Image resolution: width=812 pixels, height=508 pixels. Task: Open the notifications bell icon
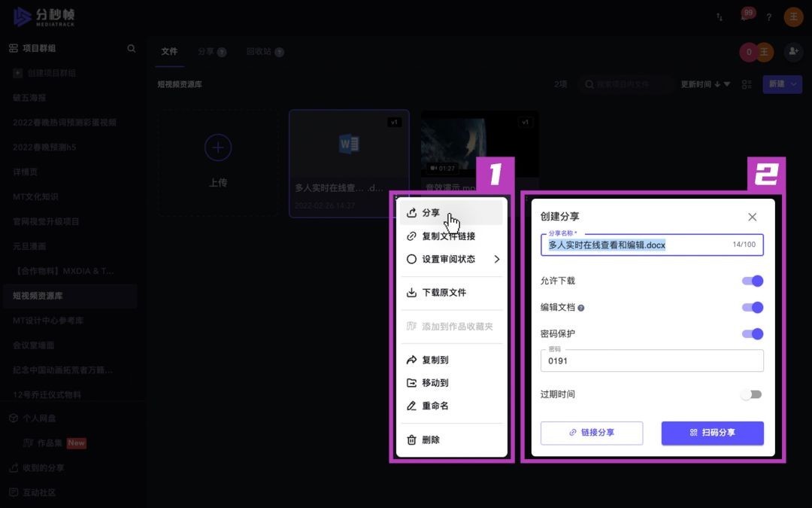[x=744, y=17]
